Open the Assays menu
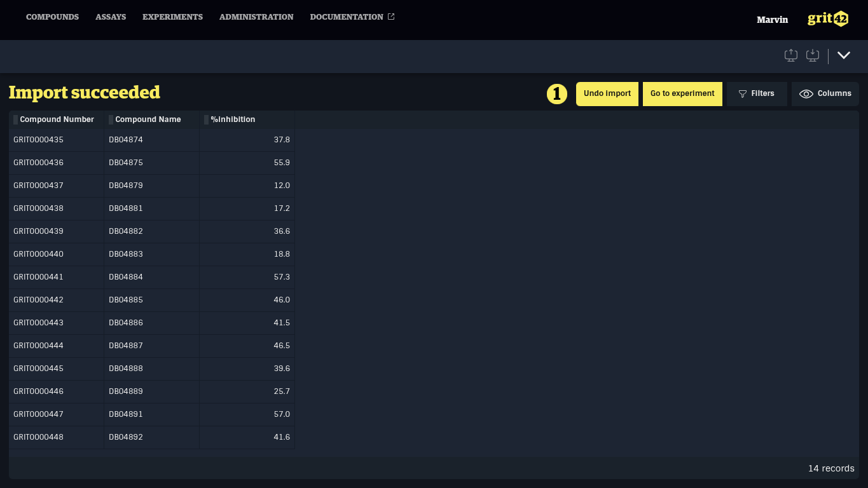The height and width of the screenshot is (488, 868). pyautogui.click(x=111, y=17)
